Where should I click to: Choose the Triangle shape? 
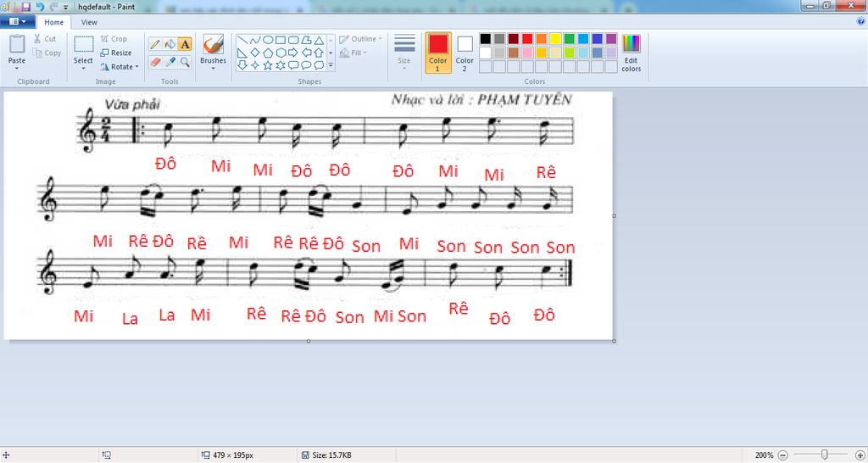(319, 41)
